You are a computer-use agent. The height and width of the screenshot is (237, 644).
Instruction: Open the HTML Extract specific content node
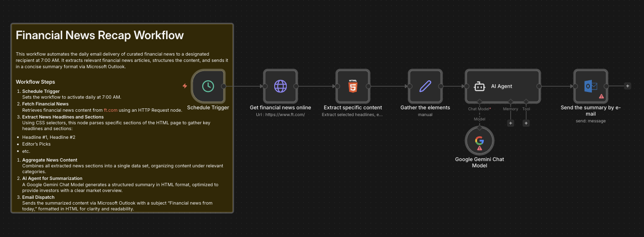(353, 86)
